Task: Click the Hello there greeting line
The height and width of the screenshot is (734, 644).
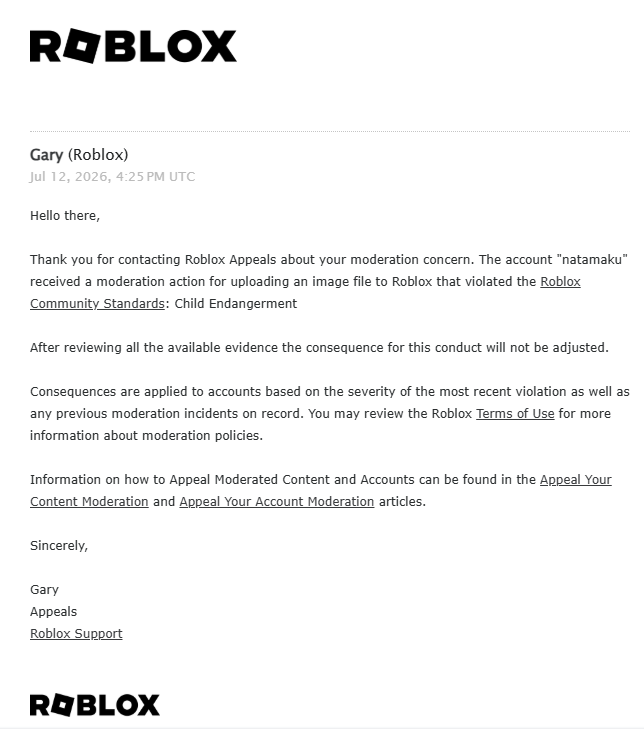Action: click(65, 215)
